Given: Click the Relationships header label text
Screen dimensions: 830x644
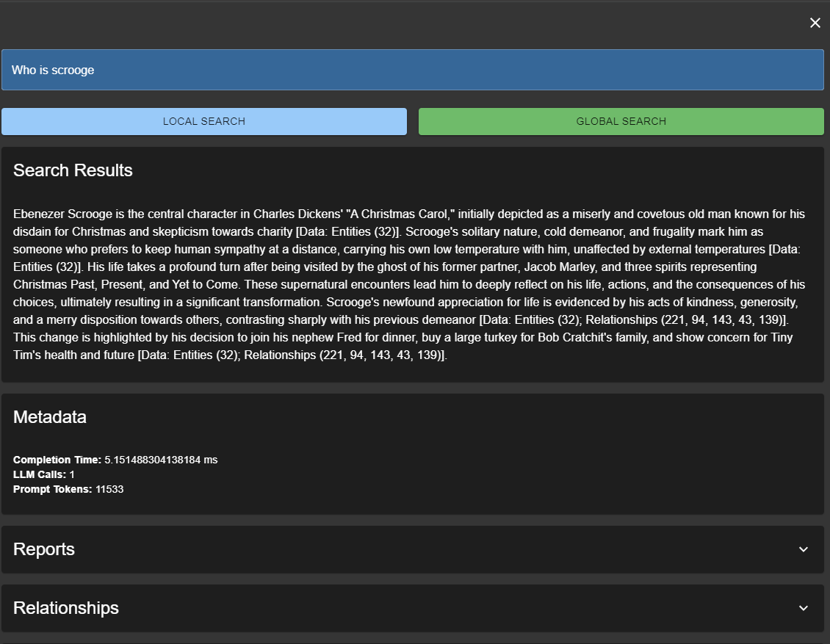Looking at the screenshot, I should point(65,608).
